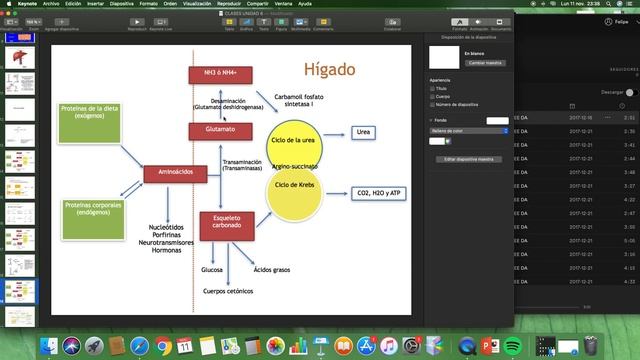Select the Ciclo de Krebs yellow circle

tap(294, 195)
